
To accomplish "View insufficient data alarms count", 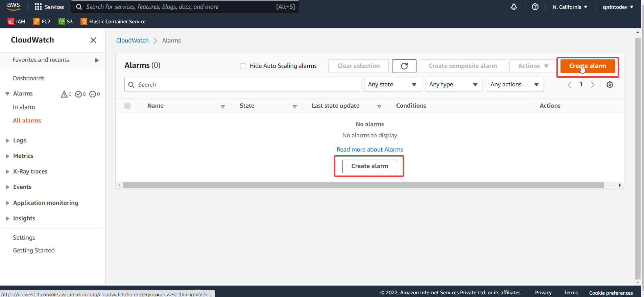I will tap(95, 94).
